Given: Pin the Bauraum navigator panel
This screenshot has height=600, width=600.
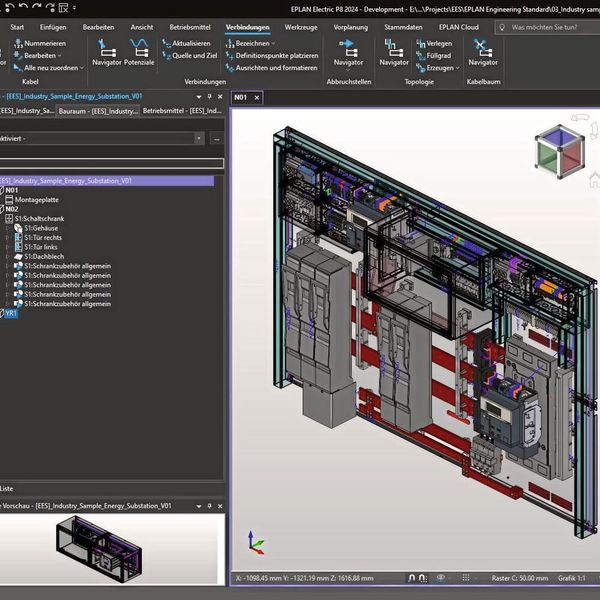Looking at the screenshot, I should point(209,96).
